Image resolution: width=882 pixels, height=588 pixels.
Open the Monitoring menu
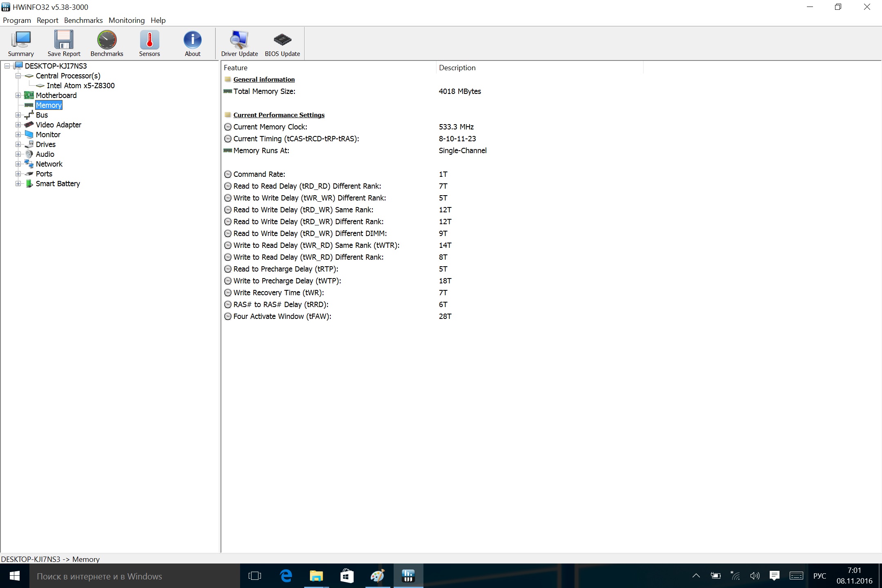[x=127, y=20]
